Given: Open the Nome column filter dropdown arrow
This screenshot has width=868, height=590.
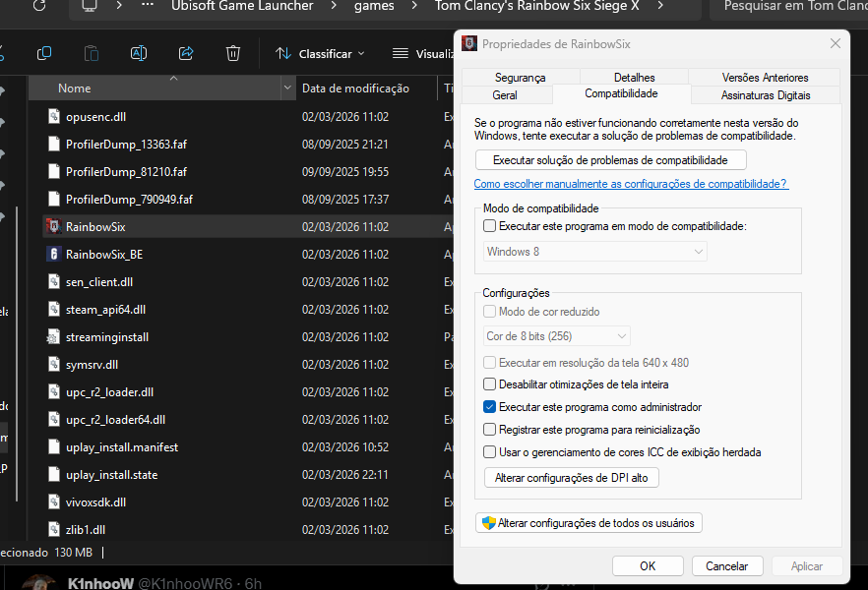Looking at the screenshot, I should tap(287, 88).
